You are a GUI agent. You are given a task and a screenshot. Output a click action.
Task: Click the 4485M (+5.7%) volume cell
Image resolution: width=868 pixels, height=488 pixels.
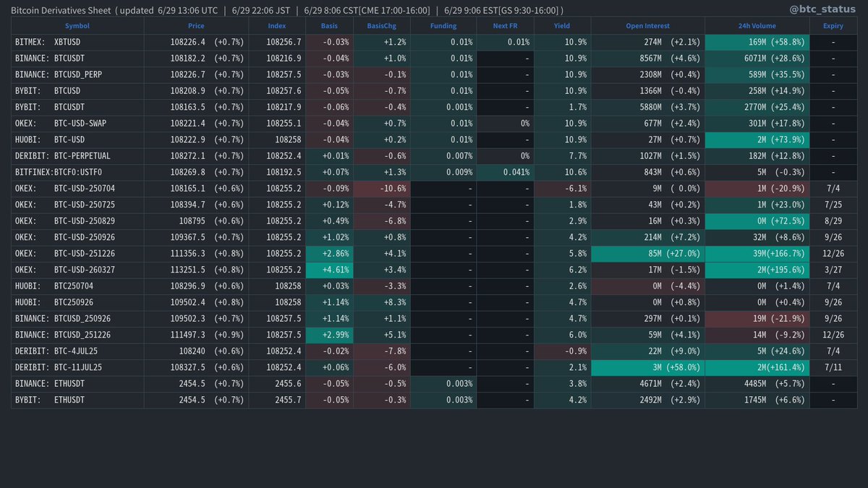[757, 384]
